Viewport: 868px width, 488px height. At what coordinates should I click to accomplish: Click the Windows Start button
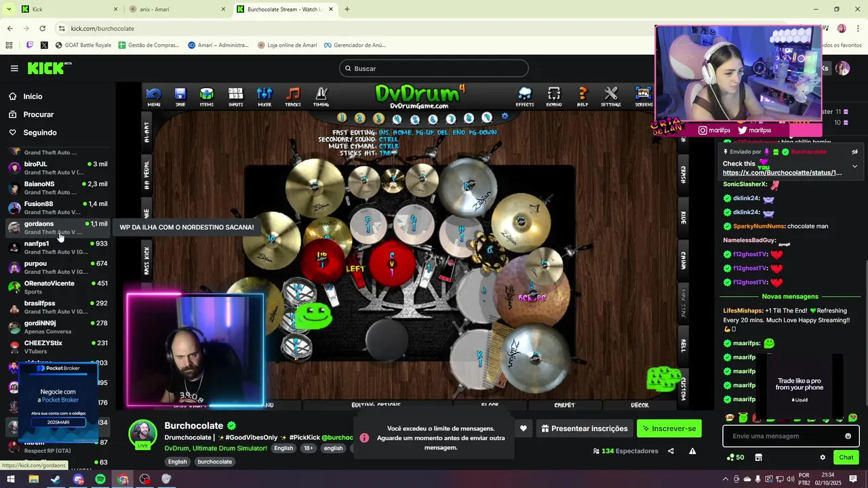[x=11, y=479]
